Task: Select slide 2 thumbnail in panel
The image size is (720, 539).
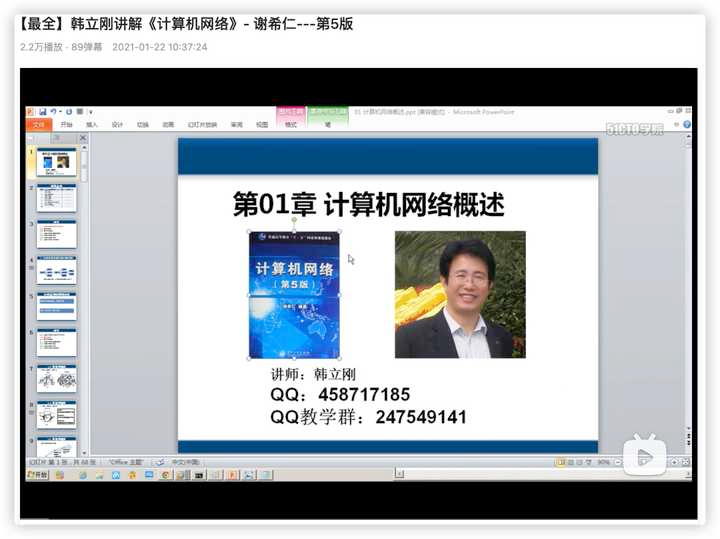Action: [x=57, y=197]
